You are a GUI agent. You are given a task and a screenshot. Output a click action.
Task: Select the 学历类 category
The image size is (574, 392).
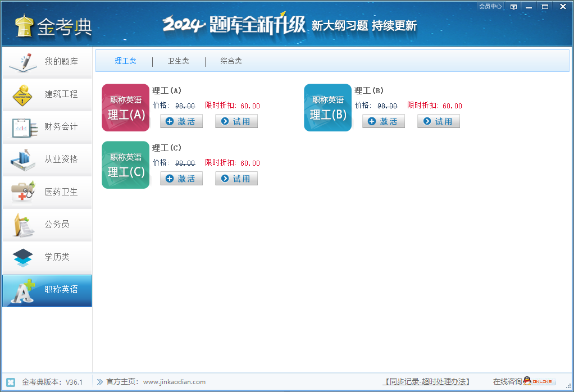47,258
